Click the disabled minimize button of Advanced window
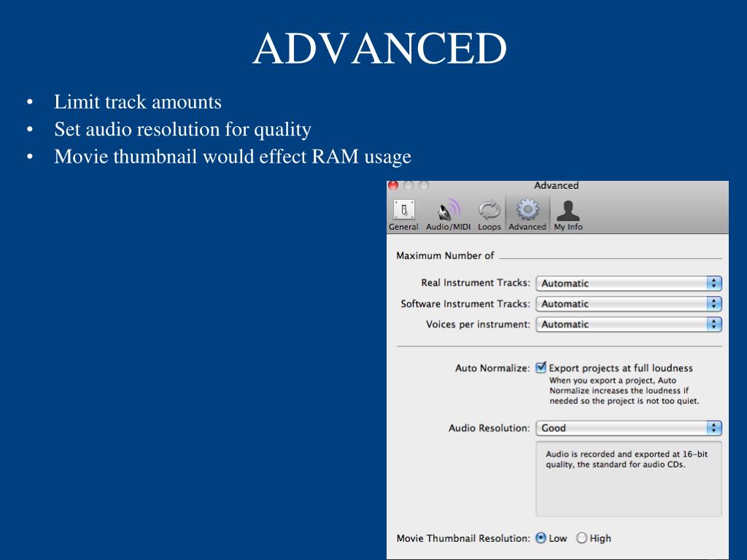 409,185
